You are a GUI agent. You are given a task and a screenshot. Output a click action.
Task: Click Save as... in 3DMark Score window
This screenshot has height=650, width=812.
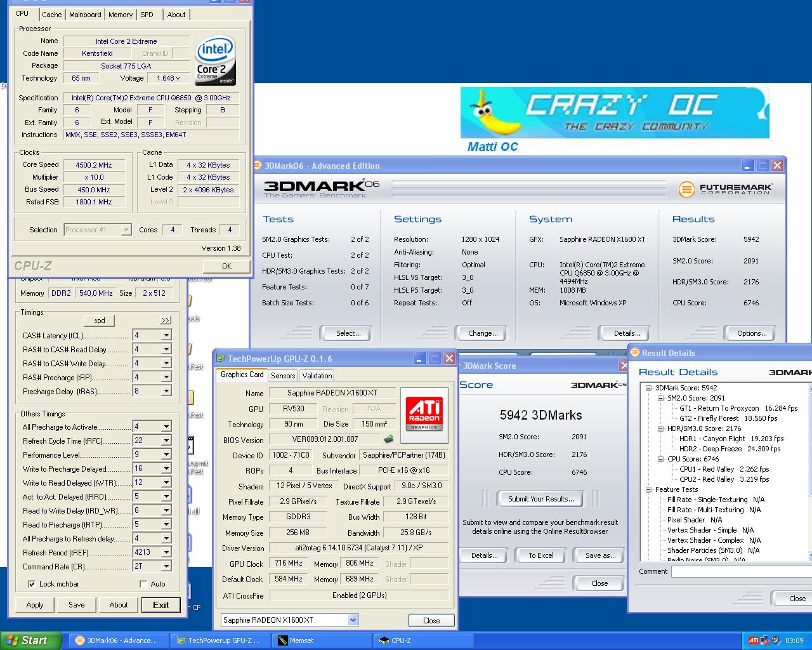click(600, 555)
